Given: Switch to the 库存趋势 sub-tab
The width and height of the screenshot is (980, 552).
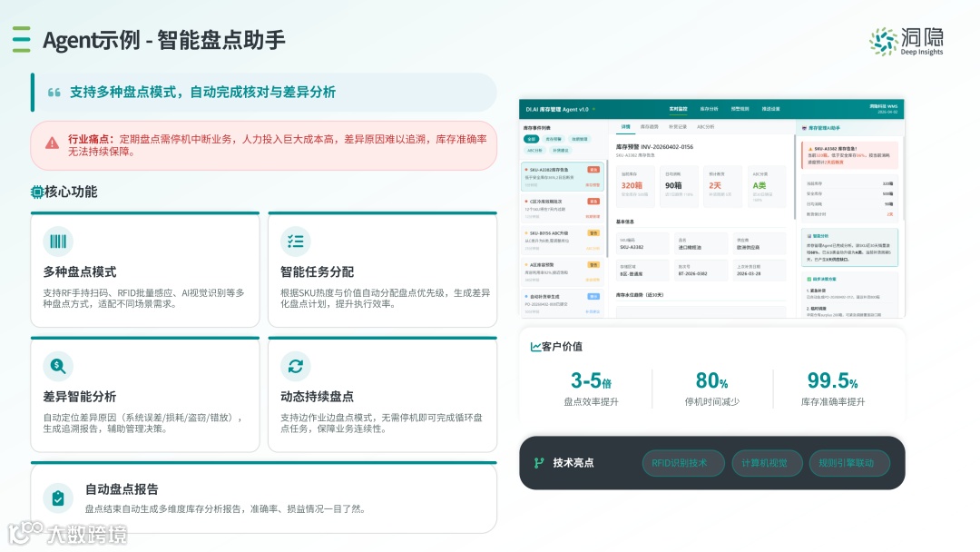Looking at the screenshot, I should coord(650,127).
